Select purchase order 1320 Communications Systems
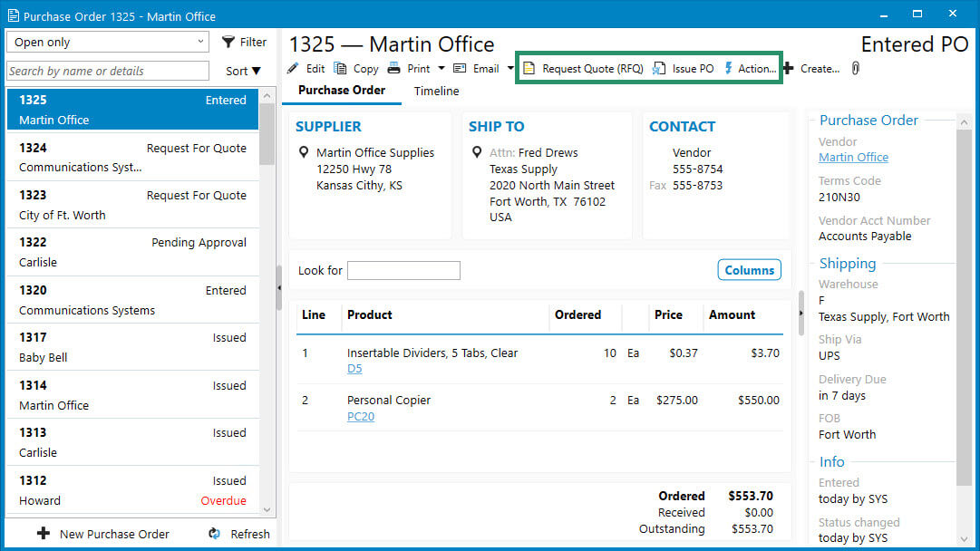 (132, 300)
